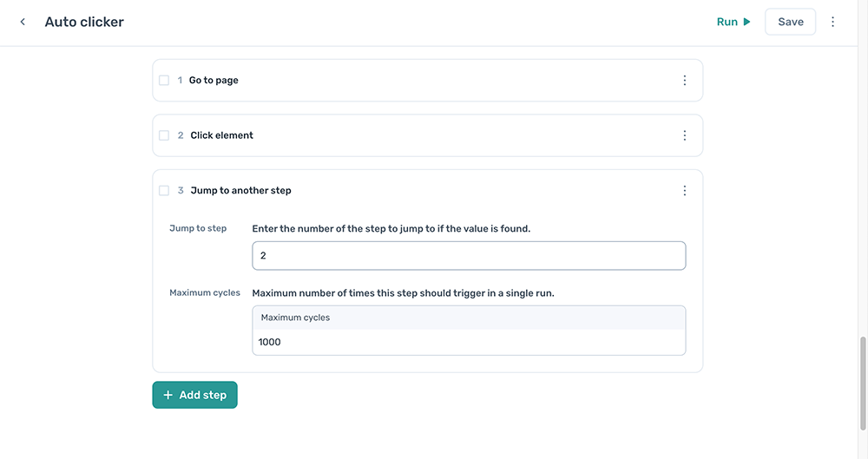Screen dimensions: 868x459
Task: Tick the checkbox for step 3 Jump to another step
Action: 164,191
